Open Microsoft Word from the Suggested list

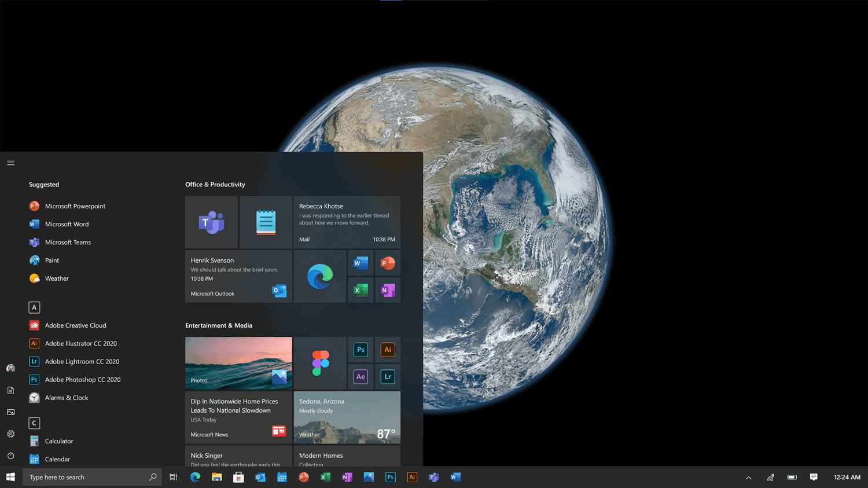click(59, 224)
